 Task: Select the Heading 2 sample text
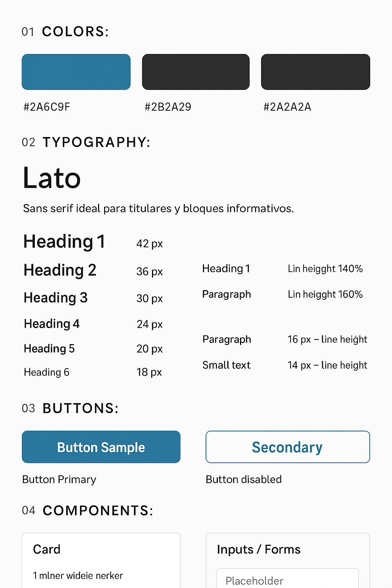tap(60, 270)
